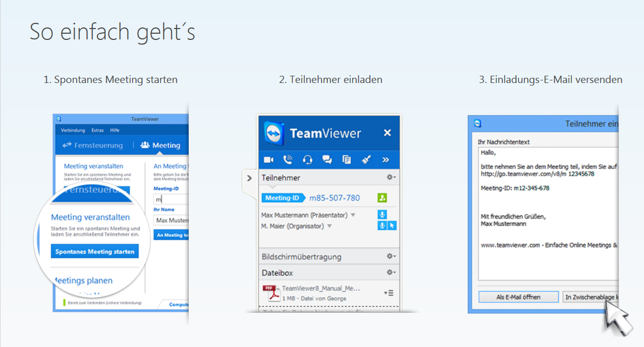Open dropdown next to Max Mustermann (Präsentator)
The image size is (644, 347).
tap(353, 215)
